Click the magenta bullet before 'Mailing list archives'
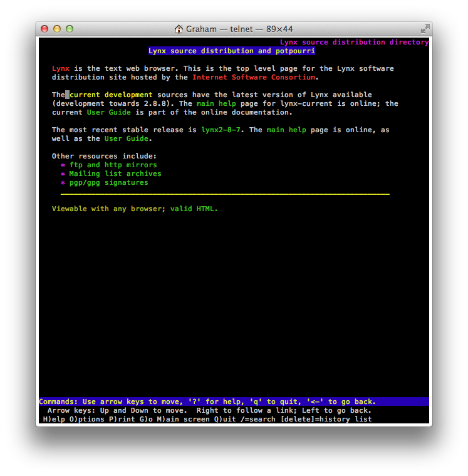Viewport: 468px width, 476px height. tap(63, 174)
